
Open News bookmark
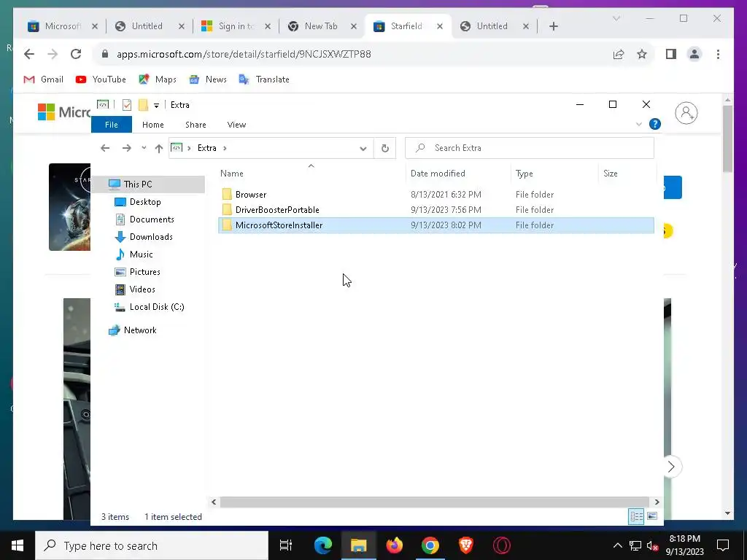point(207,79)
